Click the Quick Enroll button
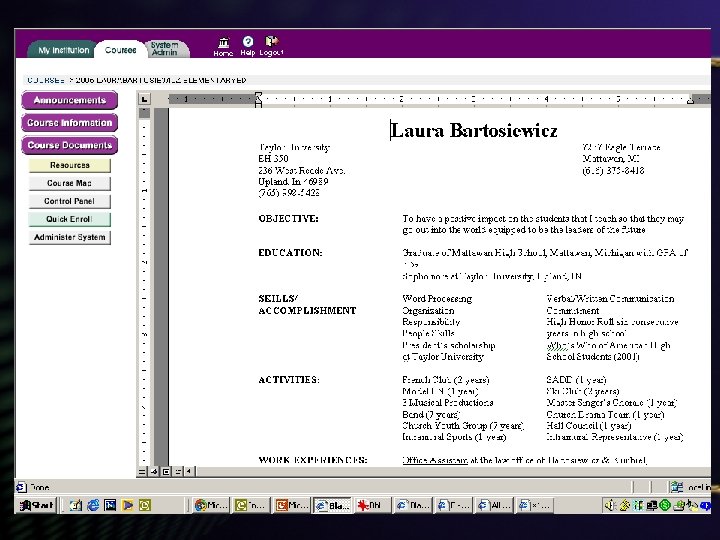The width and height of the screenshot is (720, 540). (x=69, y=219)
